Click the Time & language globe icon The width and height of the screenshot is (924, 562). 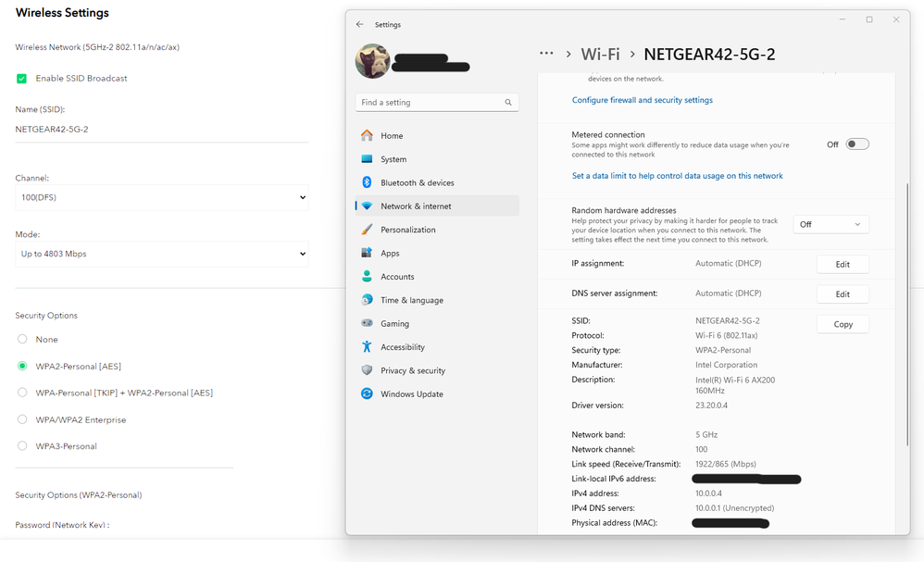(367, 300)
